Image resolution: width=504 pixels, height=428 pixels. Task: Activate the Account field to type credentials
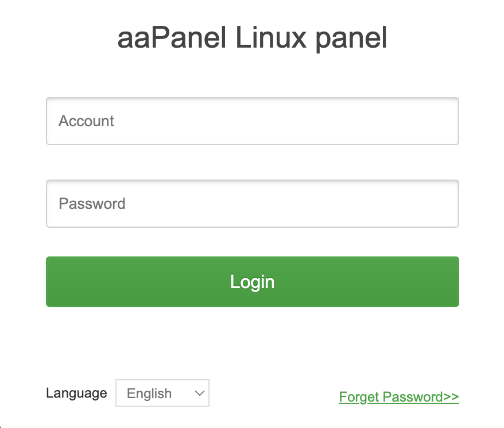[253, 121]
